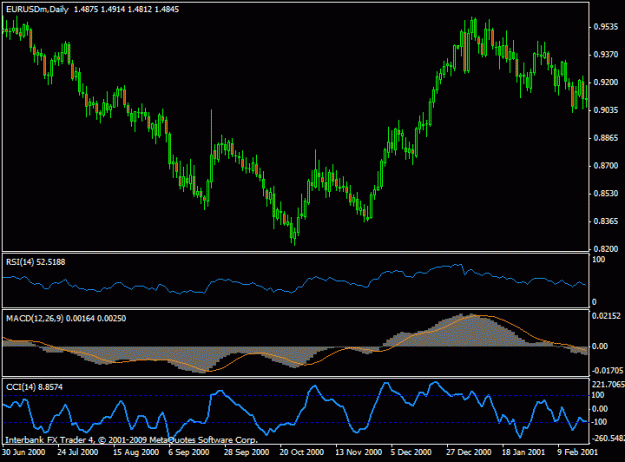The width and height of the screenshot is (625, 462).
Task: Click the 27 Dec 2000 date label
Action: pos(469,452)
